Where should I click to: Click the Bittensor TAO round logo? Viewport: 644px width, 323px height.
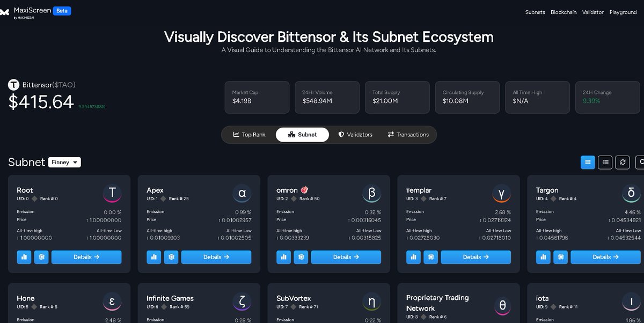point(13,85)
